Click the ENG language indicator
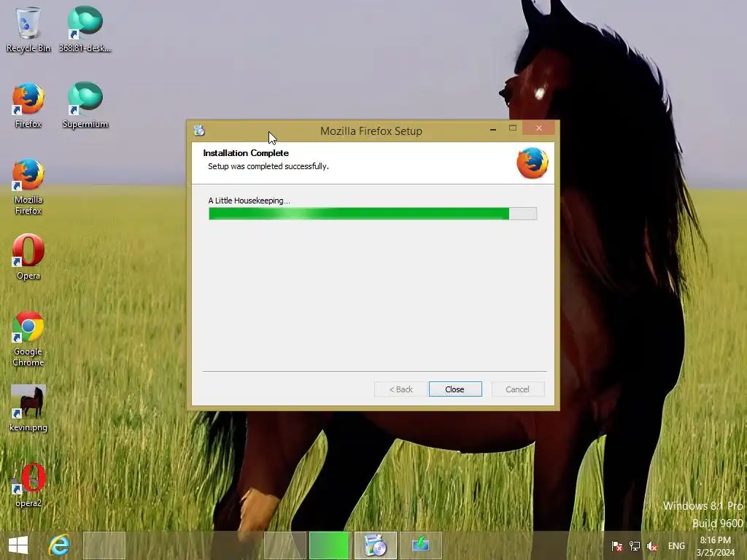 click(x=676, y=546)
